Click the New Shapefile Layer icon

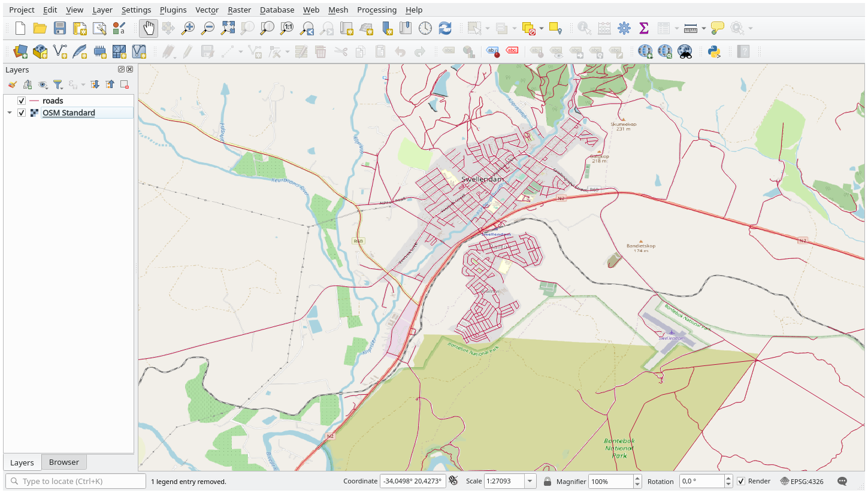tap(60, 52)
